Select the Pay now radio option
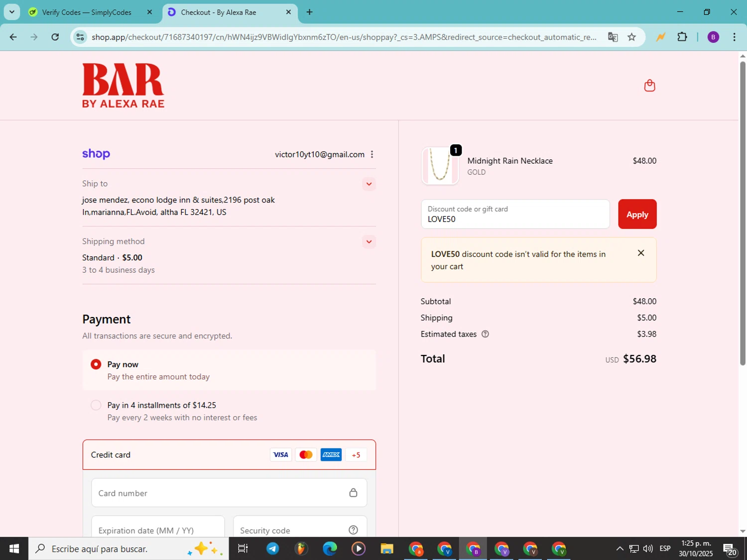This screenshot has width=747, height=560. click(x=96, y=364)
